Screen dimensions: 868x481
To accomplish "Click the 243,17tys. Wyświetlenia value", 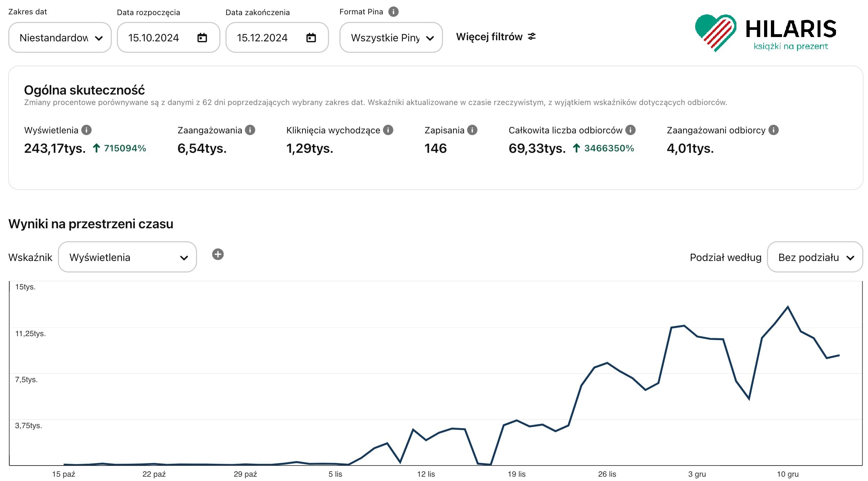I will 55,148.
